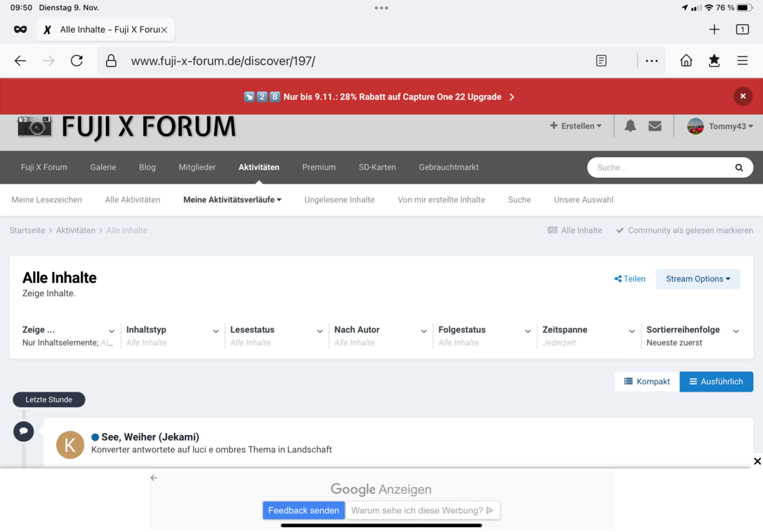Open the browser hamburger menu

coord(742,61)
